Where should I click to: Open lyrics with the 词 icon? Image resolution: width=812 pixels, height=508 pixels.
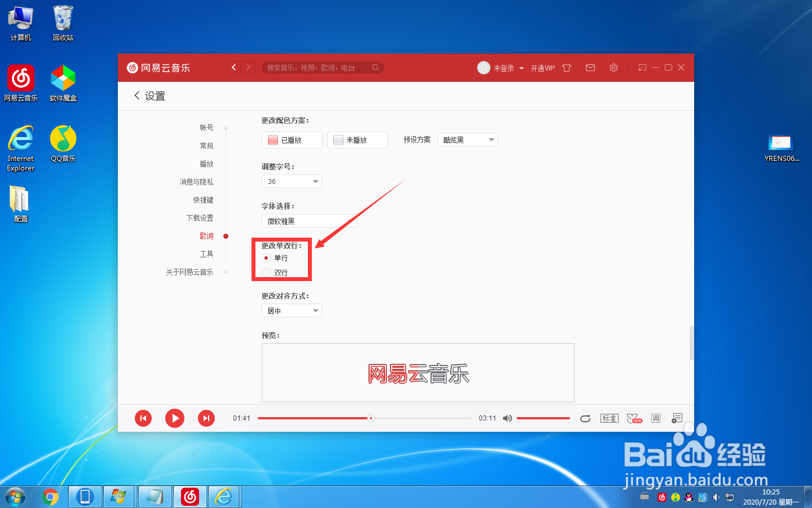[655, 418]
